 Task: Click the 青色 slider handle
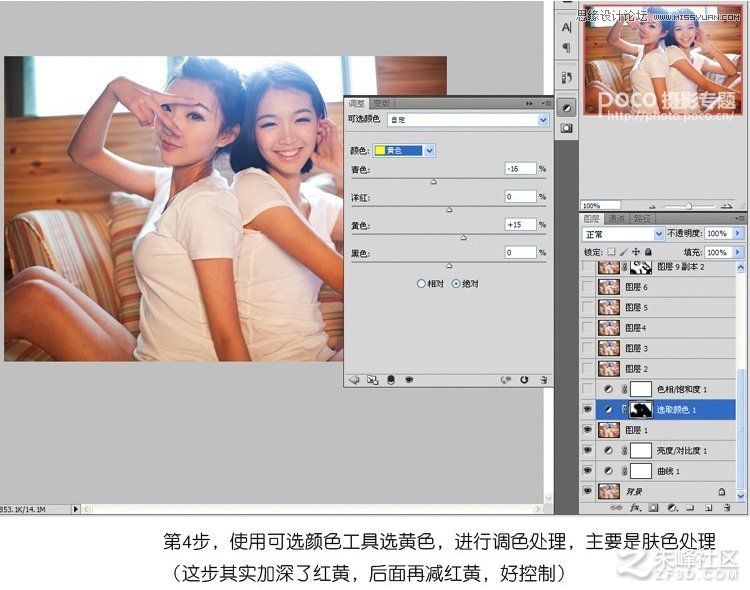coord(433,181)
